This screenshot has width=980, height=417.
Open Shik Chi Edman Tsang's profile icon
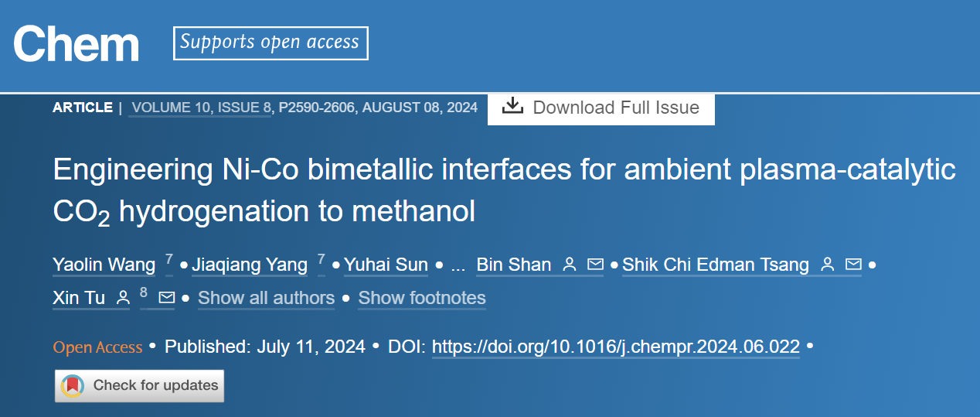pyautogui.click(x=827, y=265)
